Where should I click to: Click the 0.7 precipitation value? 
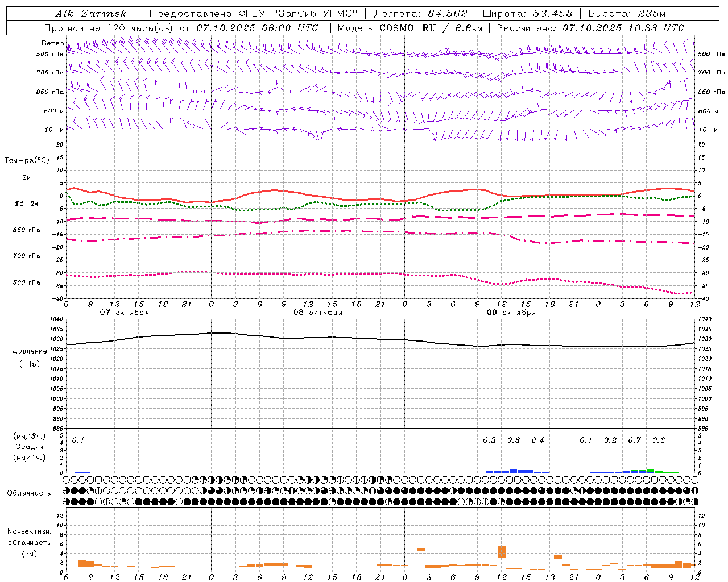(x=635, y=440)
